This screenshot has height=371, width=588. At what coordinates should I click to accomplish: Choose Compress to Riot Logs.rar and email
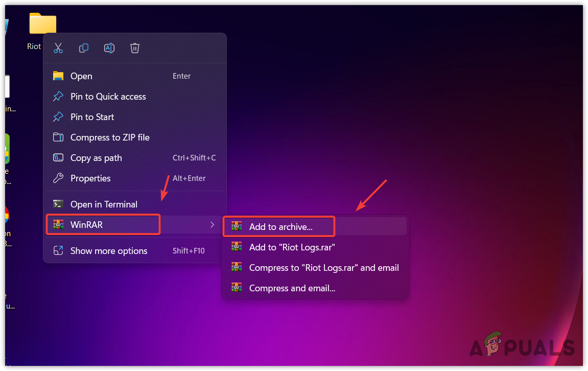[x=323, y=267]
